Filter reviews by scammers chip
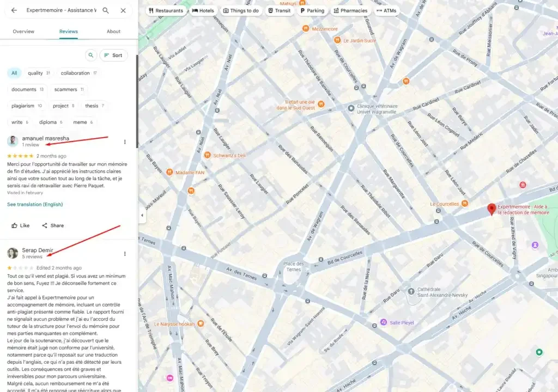 (69, 89)
